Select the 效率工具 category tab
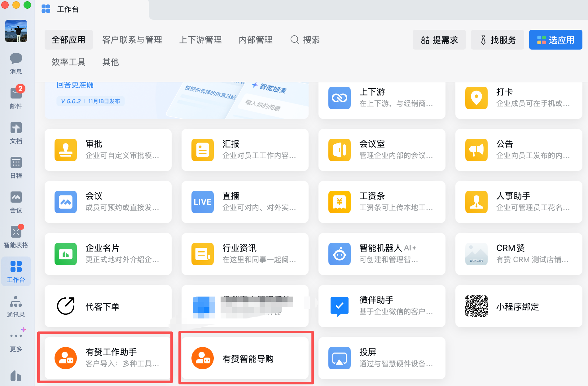The image size is (588, 386). (x=68, y=62)
